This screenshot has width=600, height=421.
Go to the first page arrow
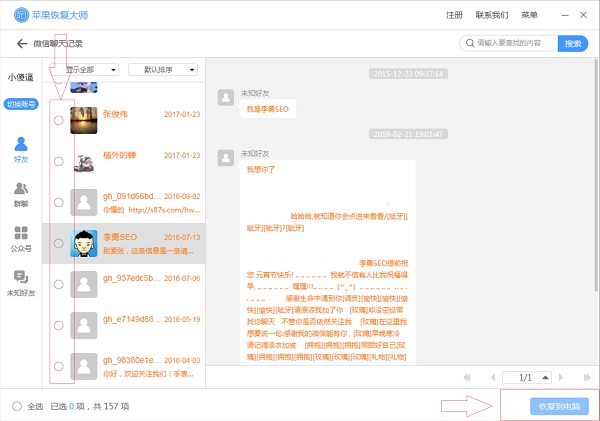(x=468, y=376)
